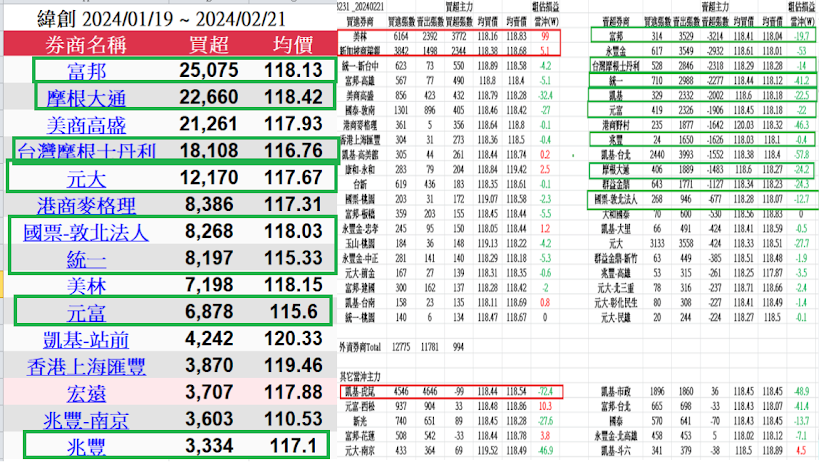Select the red 均價 header cell

click(293, 45)
